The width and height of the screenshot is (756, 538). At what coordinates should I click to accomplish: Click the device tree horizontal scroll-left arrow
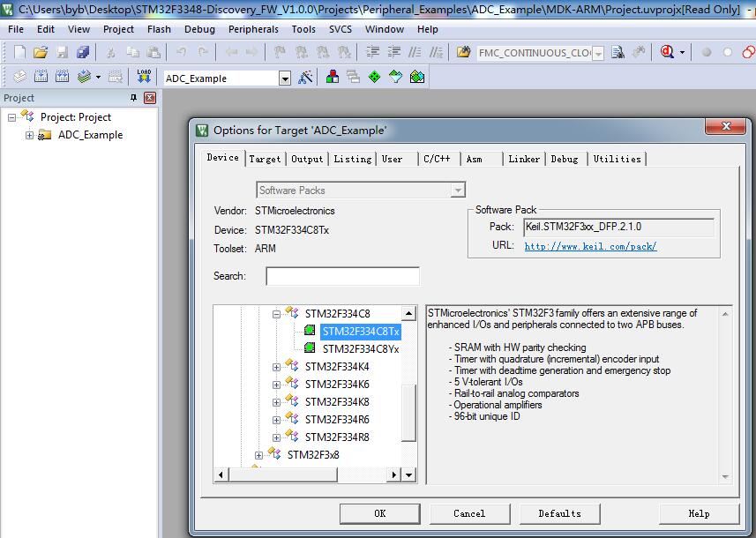coord(221,474)
